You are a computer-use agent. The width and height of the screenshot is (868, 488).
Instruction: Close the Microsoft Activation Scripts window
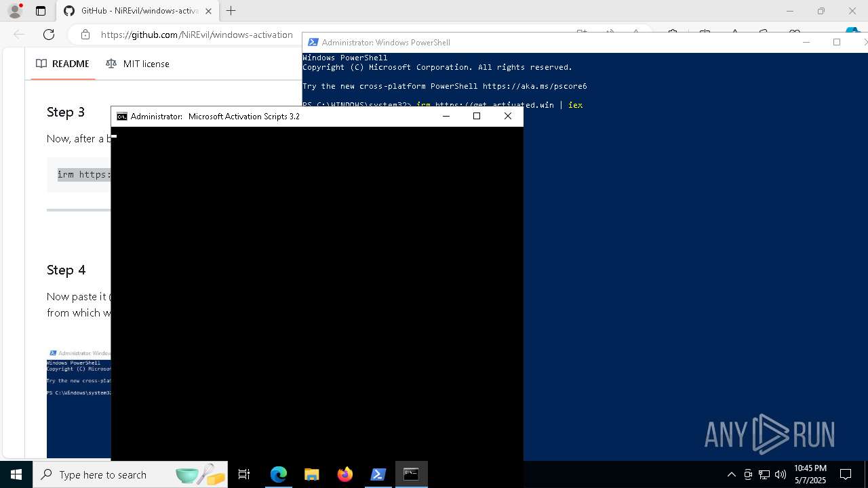click(508, 116)
